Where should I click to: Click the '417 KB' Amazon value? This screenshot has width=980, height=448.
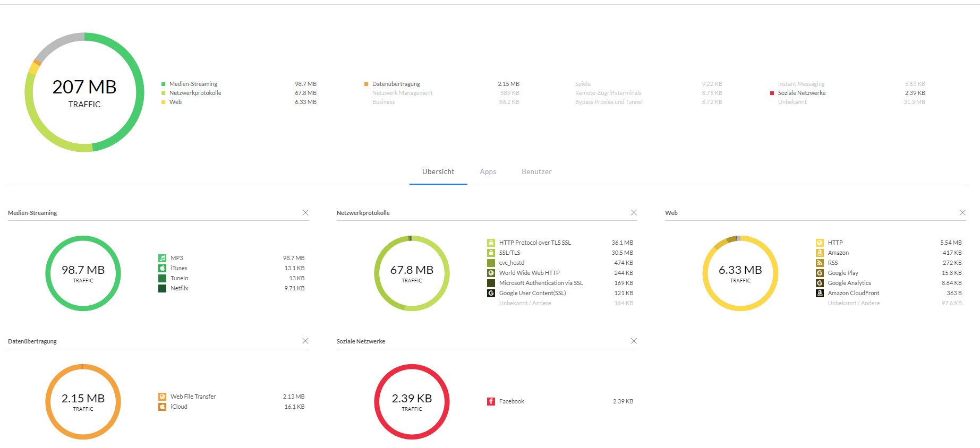[952, 253]
